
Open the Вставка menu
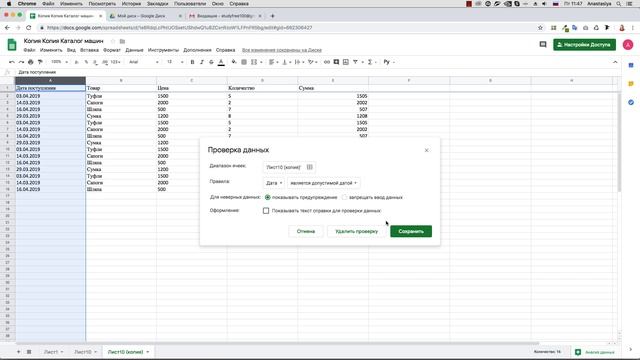tap(89, 50)
